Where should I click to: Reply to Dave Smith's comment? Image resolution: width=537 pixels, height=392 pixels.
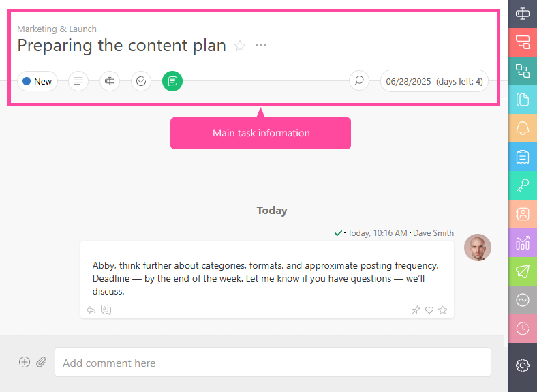coord(91,310)
